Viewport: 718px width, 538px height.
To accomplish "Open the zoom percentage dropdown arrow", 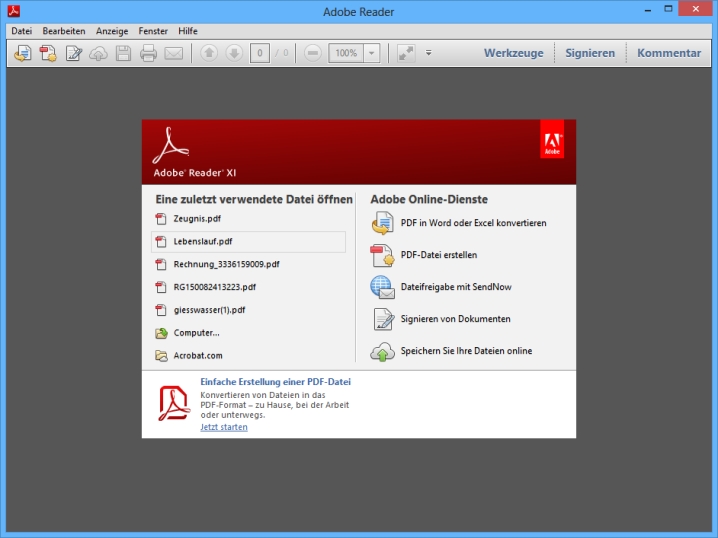I will [x=372, y=53].
